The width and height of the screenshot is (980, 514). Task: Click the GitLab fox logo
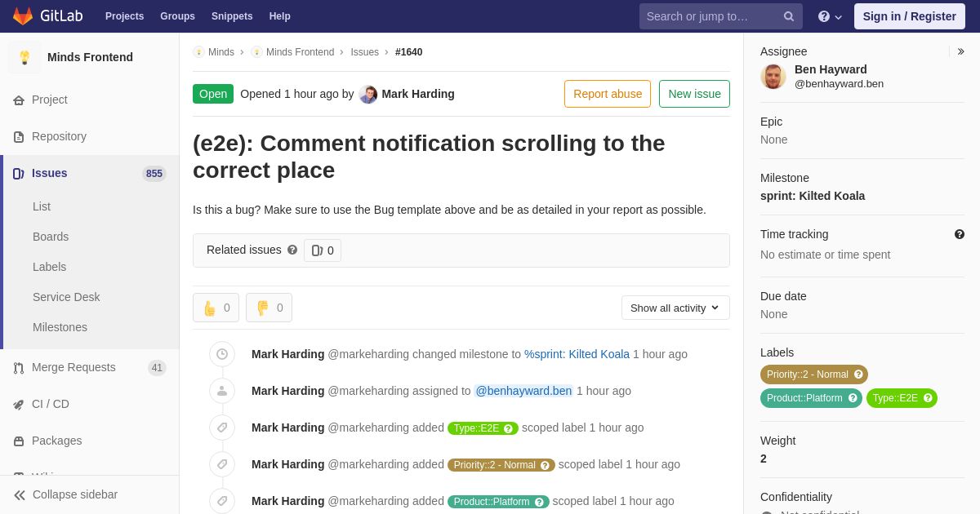click(23, 16)
